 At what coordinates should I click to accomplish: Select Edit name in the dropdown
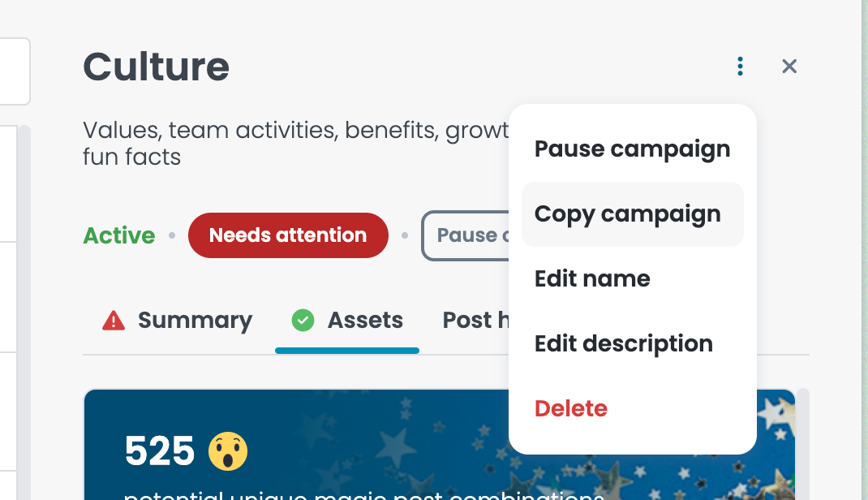click(632, 278)
